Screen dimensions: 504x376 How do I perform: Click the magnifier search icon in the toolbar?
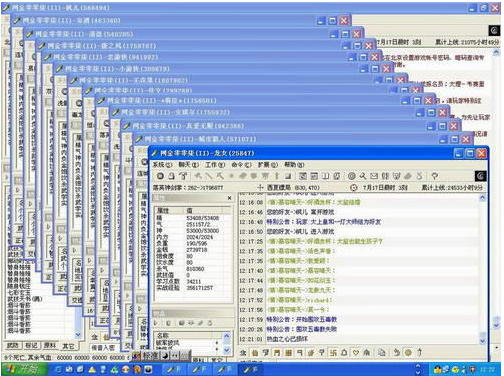tap(363, 176)
